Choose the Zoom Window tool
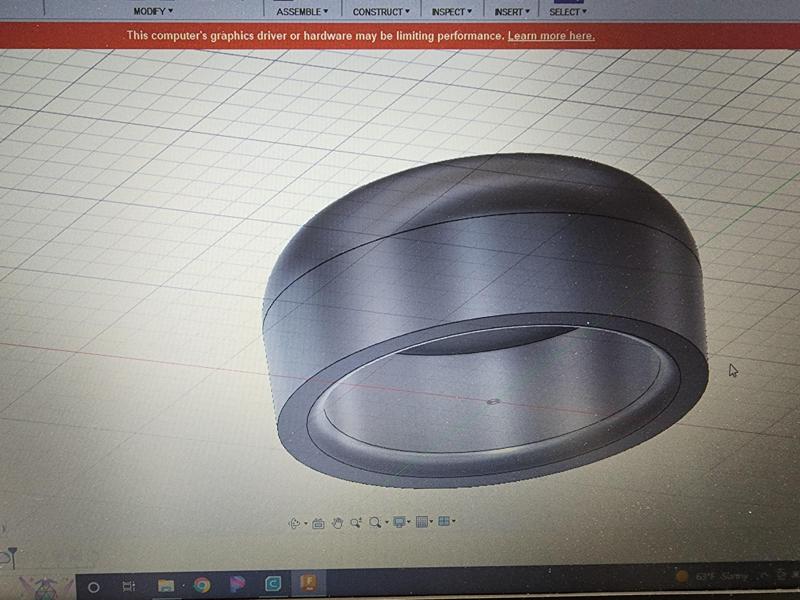This screenshot has width=800, height=600. coord(356,522)
